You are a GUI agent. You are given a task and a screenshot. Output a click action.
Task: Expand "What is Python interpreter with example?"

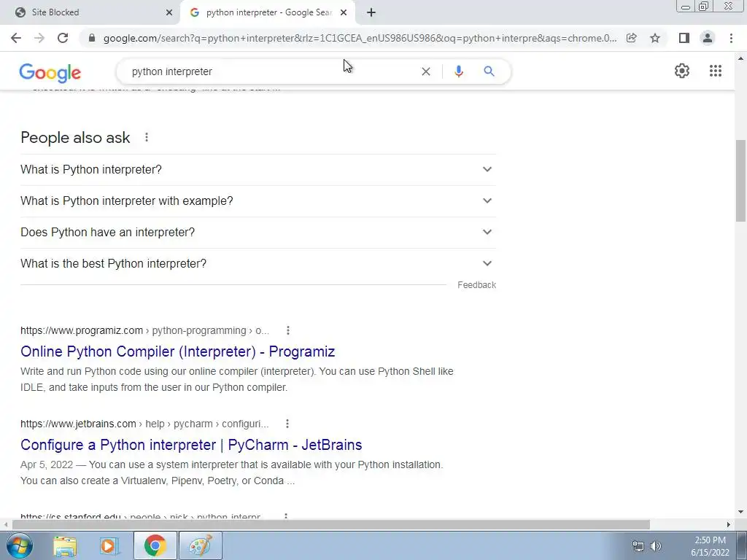258,201
